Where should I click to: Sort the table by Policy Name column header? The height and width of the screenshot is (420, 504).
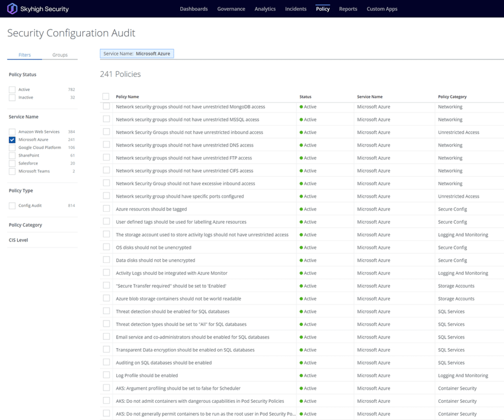127,97
